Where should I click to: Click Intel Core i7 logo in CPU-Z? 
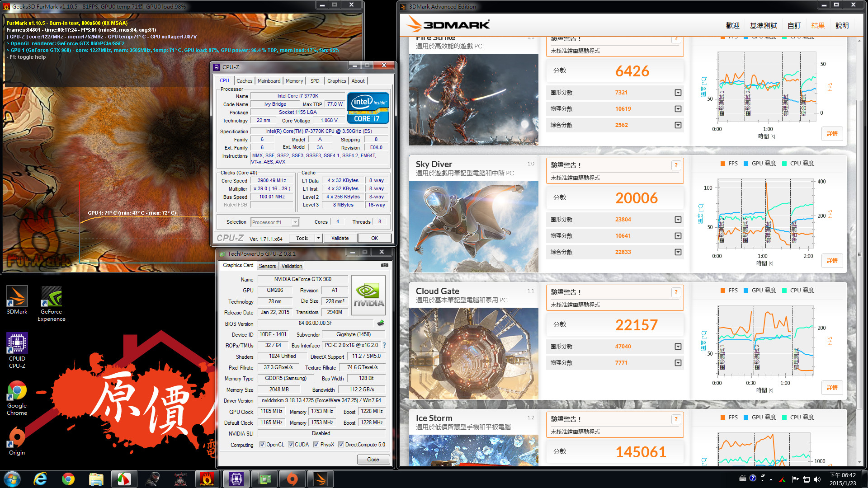368,108
